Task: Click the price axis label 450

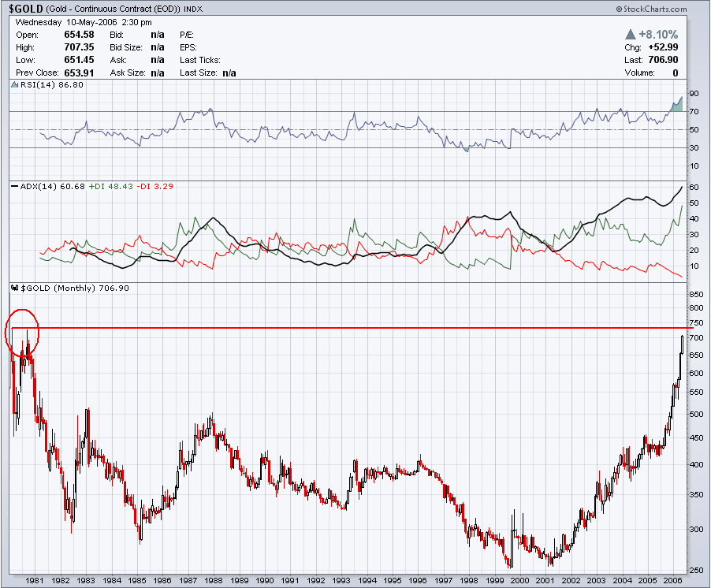Action: click(x=696, y=438)
